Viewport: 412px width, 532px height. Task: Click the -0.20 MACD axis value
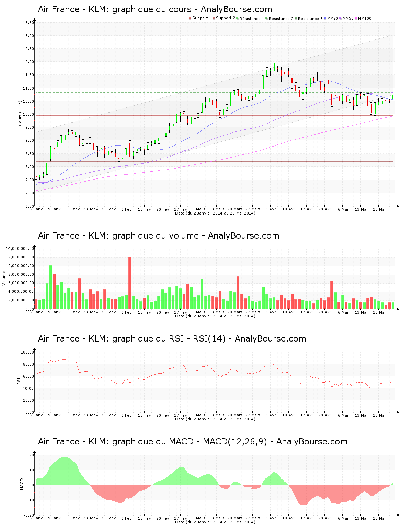coord(29,515)
